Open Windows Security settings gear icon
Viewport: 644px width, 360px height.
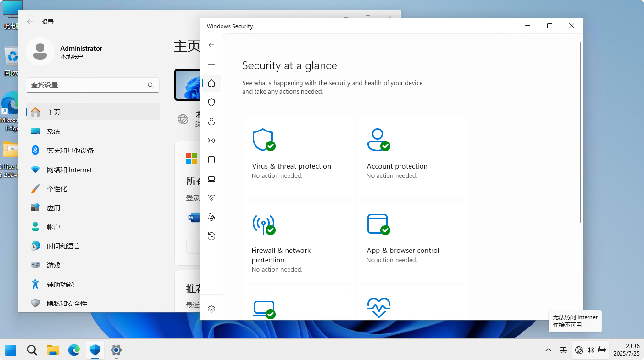[x=211, y=309]
